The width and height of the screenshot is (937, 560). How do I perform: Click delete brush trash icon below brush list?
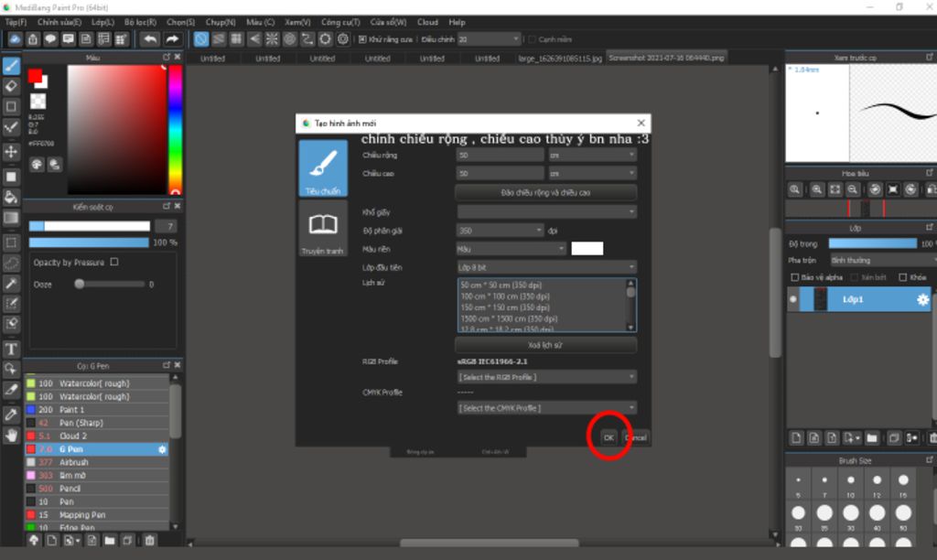[149, 540]
